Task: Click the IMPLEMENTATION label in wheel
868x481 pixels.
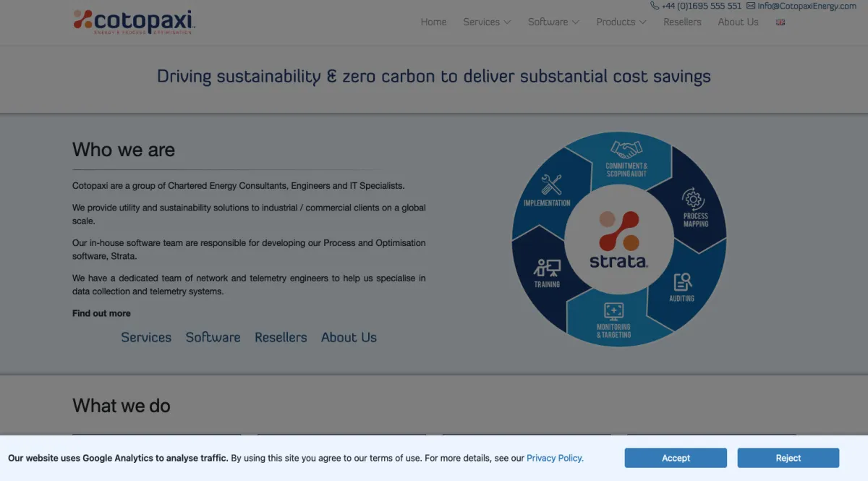Action: tap(547, 203)
